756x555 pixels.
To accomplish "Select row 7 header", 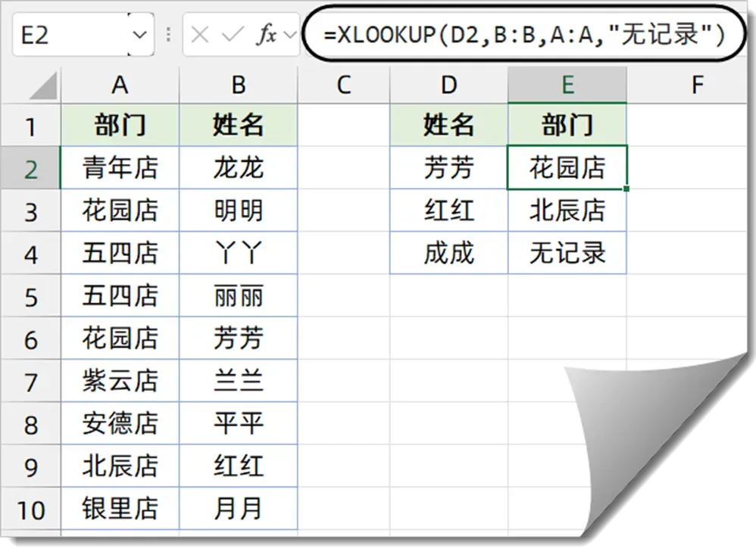I will (x=31, y=381).
